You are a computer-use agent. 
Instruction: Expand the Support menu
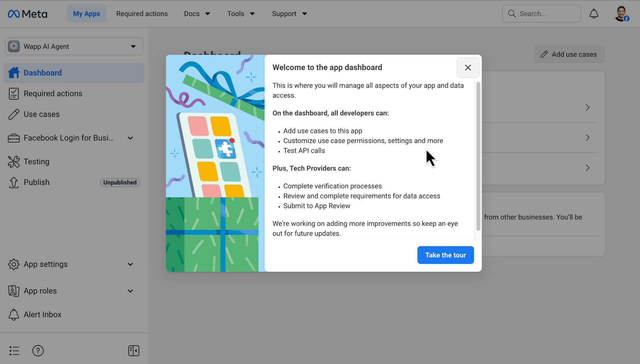tap(289, 14)
